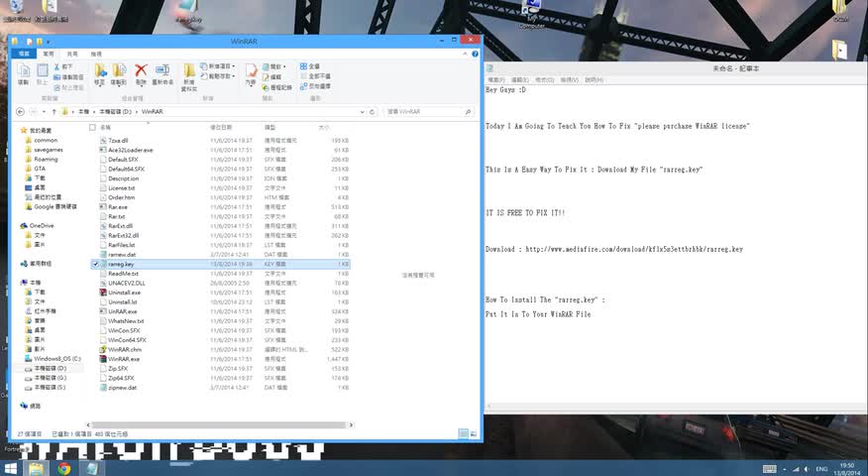Viewport: 868px width, 476px height.
Task: Select GTA folder in favorites
Action: (36, 169)
